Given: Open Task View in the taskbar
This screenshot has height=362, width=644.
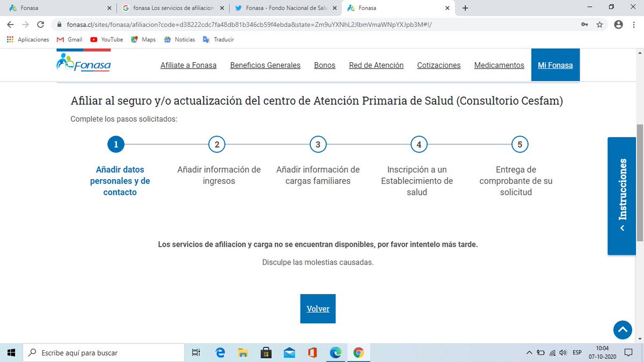Looking at the screenshot, I should tap(196, 352).
